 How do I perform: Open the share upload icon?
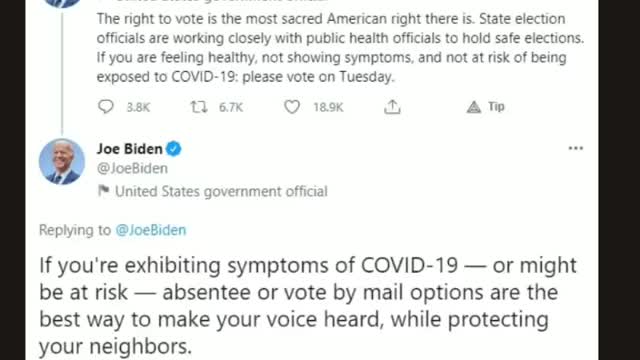(392, 107)
